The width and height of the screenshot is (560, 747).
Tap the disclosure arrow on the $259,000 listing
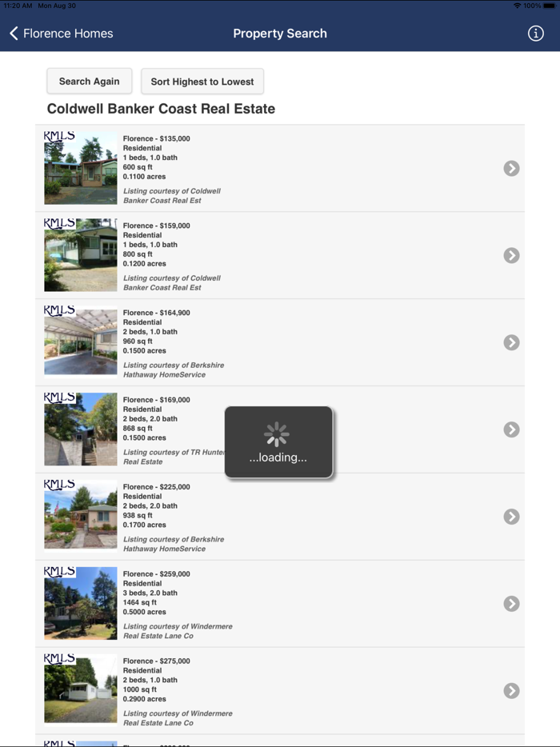pos(511,604)
